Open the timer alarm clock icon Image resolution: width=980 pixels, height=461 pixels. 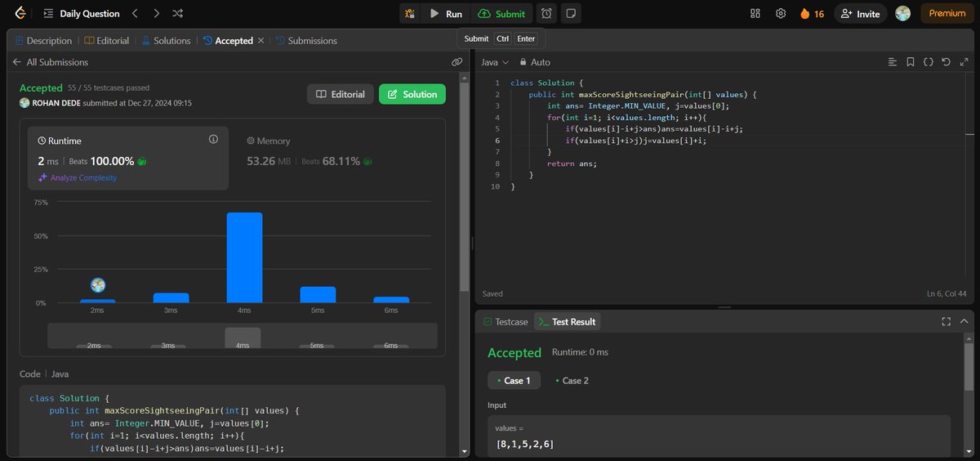tap(546, 14)
